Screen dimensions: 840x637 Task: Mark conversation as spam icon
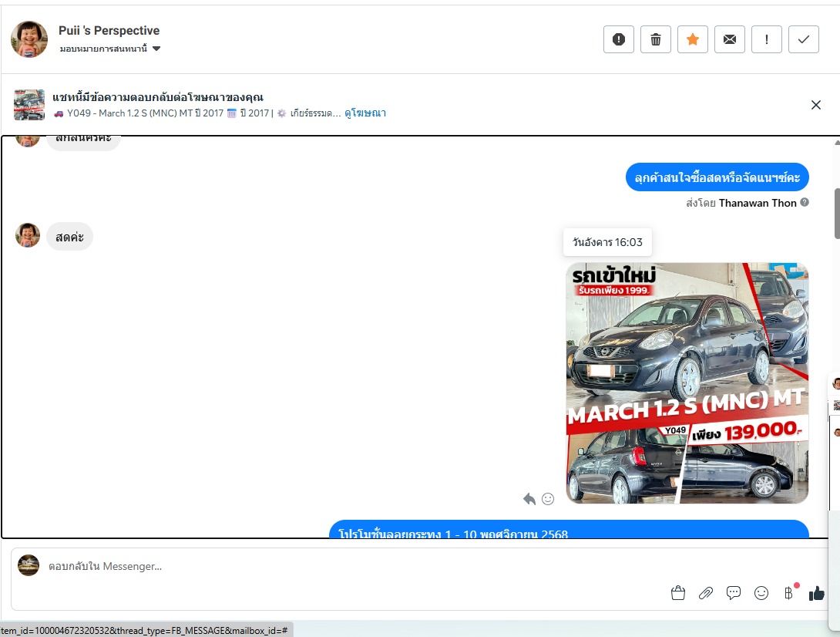pyautogui.click(x=619, y=39)
